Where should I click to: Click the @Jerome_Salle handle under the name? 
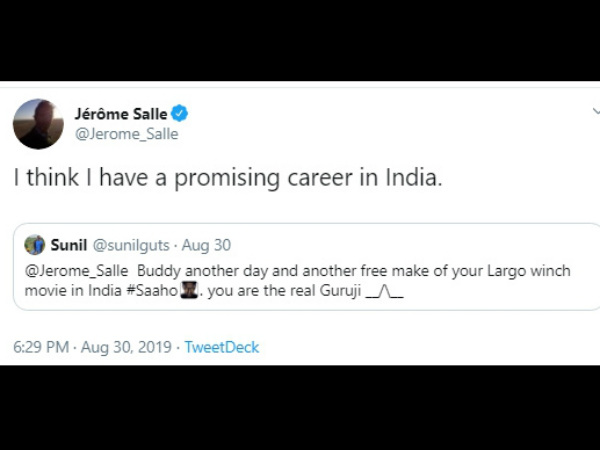point(127,134)
